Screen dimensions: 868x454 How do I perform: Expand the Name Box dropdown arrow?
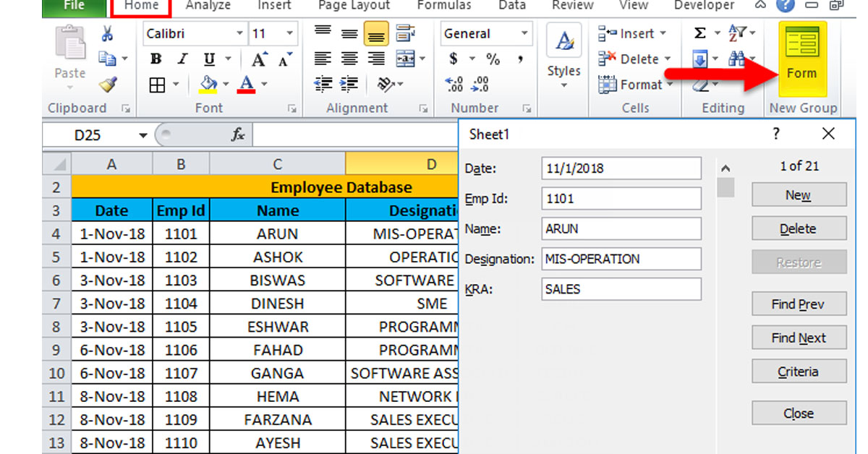click(142, 135)
